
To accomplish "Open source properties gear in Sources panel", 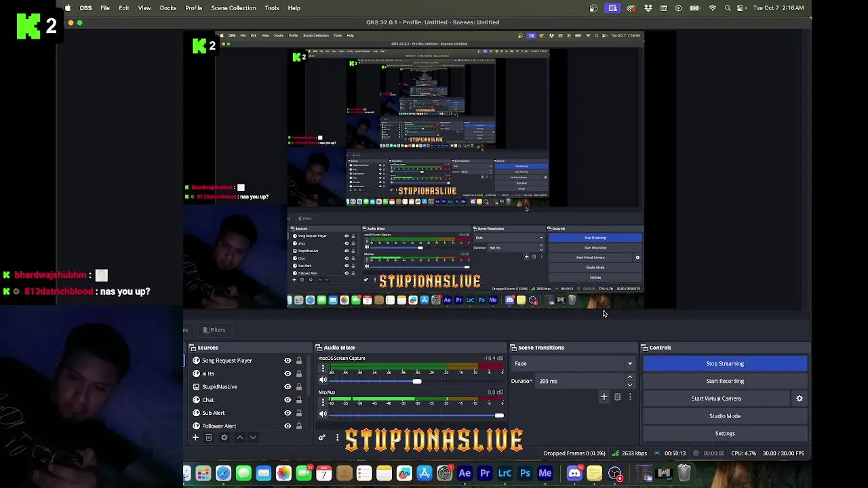I will tap(224, 438).
